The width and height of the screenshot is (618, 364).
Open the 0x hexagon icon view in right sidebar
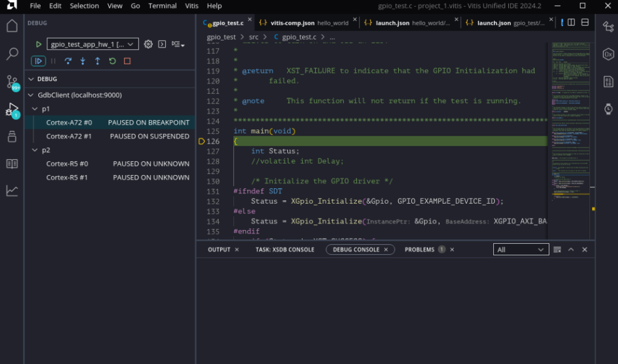click(608, 54)
